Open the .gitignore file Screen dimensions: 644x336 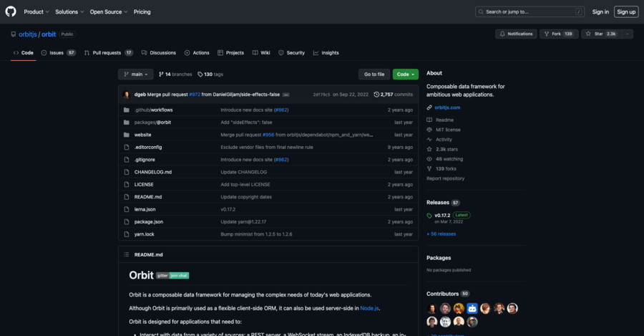click(145, 160)
